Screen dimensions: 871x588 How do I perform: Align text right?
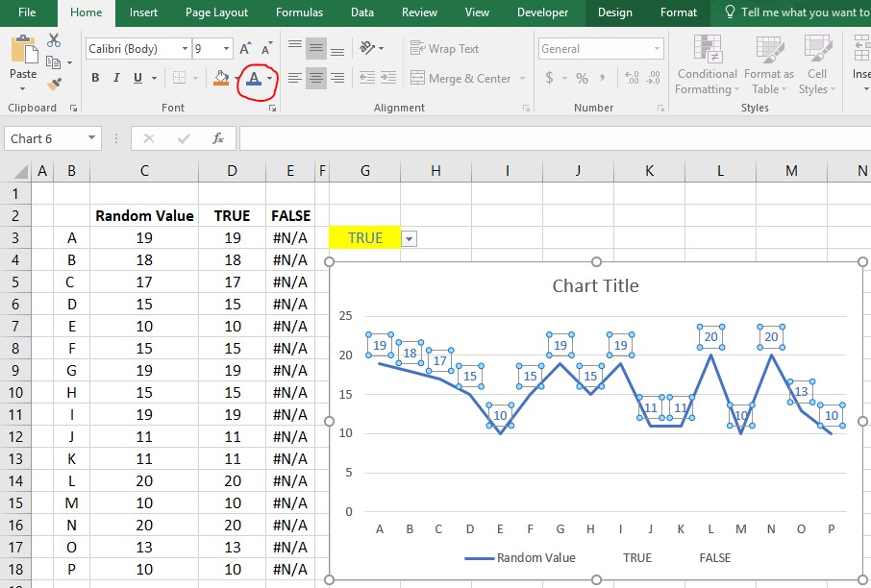[x=337, y=78]
